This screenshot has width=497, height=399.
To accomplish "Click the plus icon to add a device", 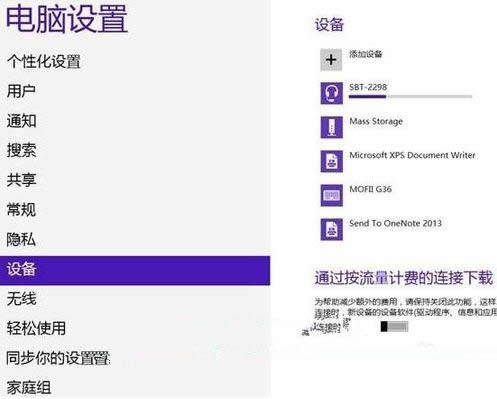I will tap(331, 60).
